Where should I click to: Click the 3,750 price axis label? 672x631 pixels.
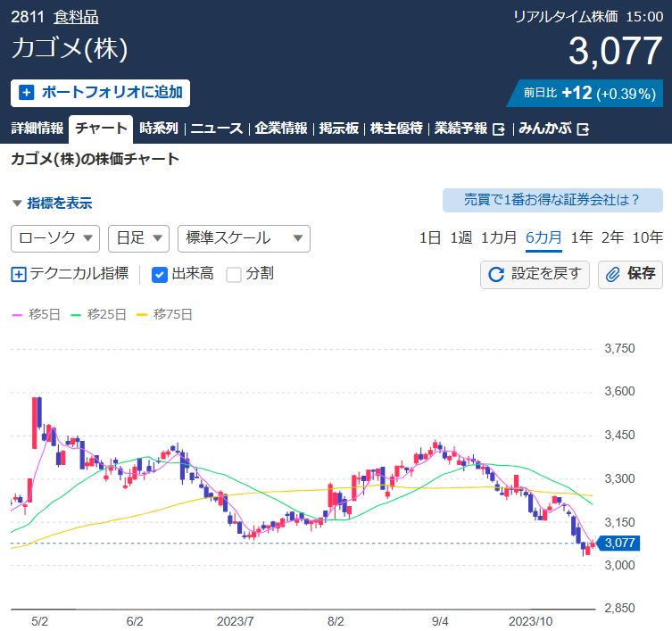click(619, 348)
